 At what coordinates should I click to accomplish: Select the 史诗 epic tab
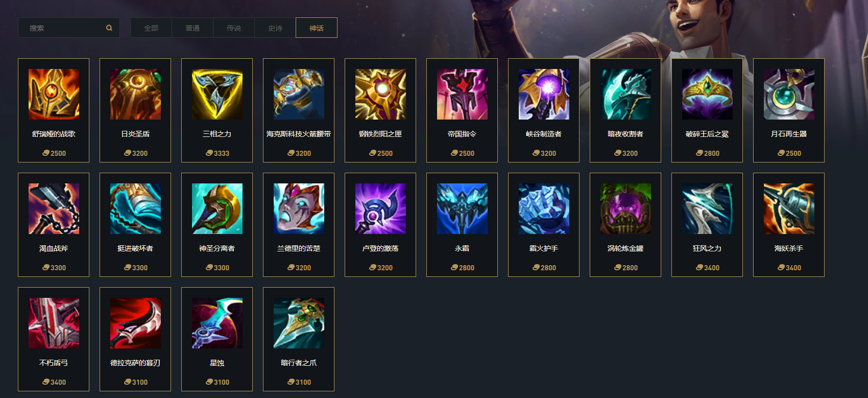click(275, 28)
